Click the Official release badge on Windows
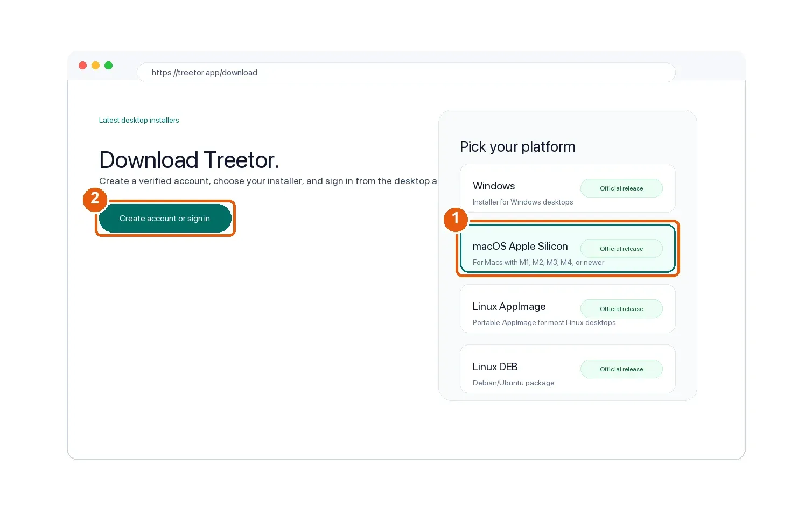812x521 pixels. tap(621, 188)
